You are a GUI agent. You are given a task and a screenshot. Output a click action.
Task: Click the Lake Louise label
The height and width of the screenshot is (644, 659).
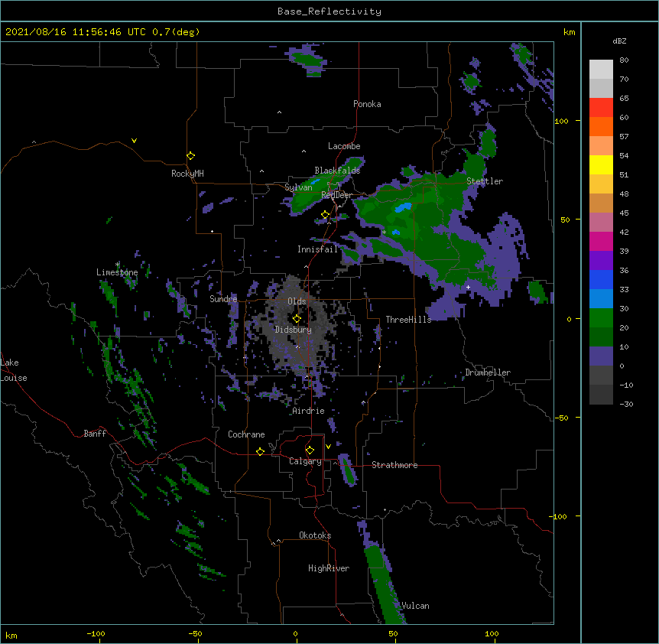click(14, 370)
